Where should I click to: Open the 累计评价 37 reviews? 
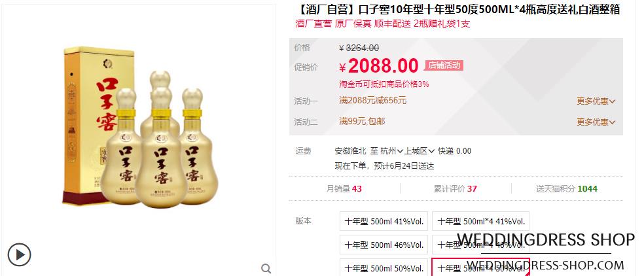455,189
